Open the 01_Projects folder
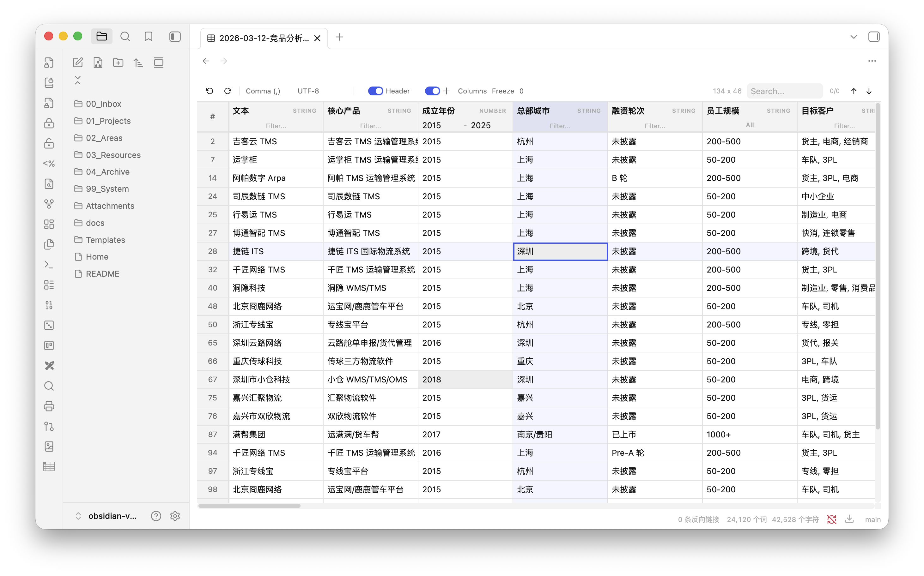 coord(108,121)
